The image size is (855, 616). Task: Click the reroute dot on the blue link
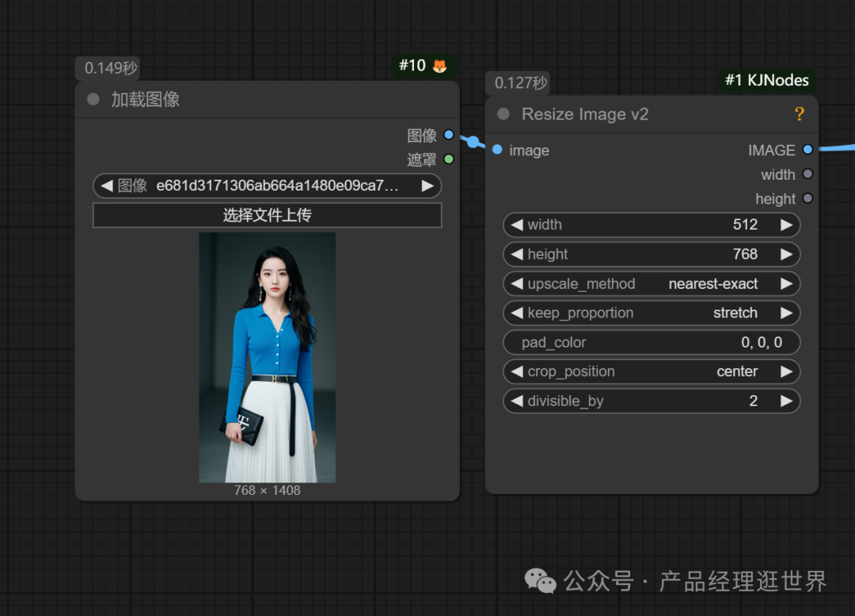point(473,142)
